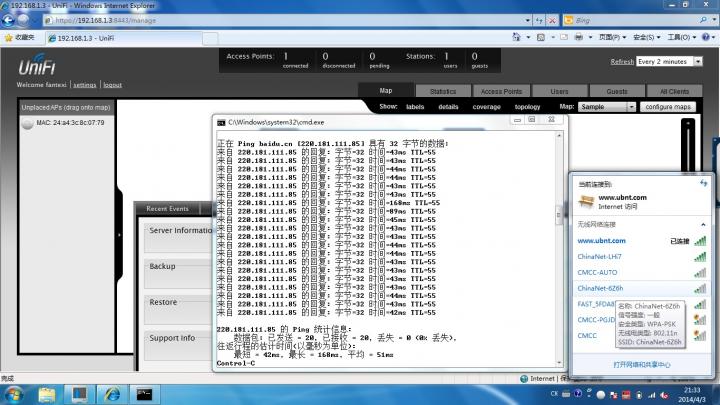Open Network and Sharing Center link

pyautogui.click(x=641, y=365)
